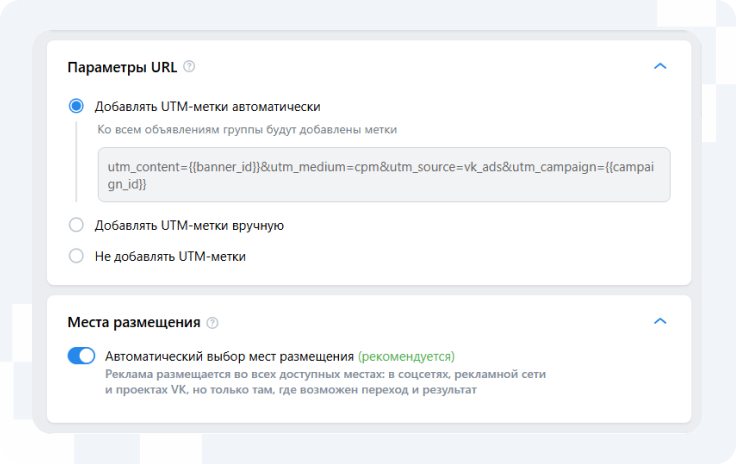
Task: Click the Не добавлять UTM-метки label text
Action: tap(170, 256)
